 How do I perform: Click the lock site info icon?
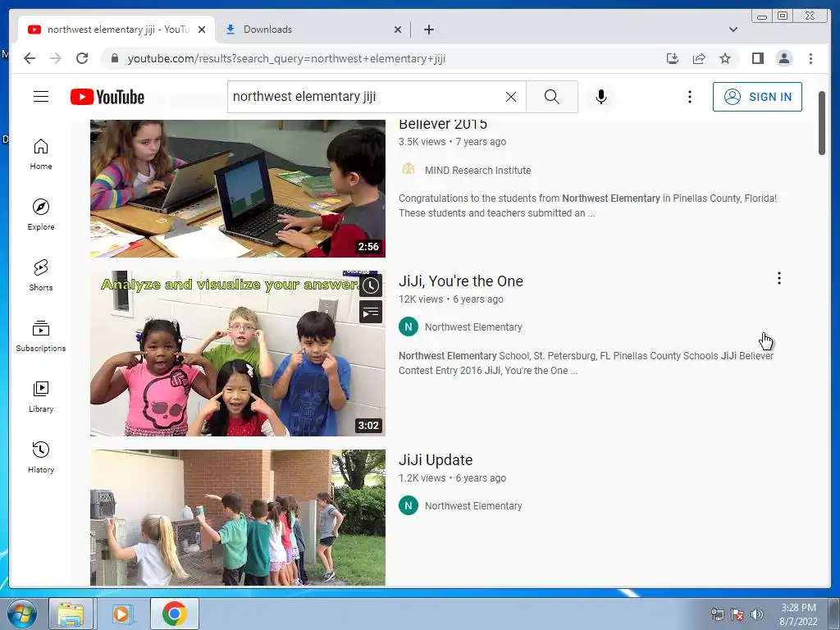click(114, 58)
